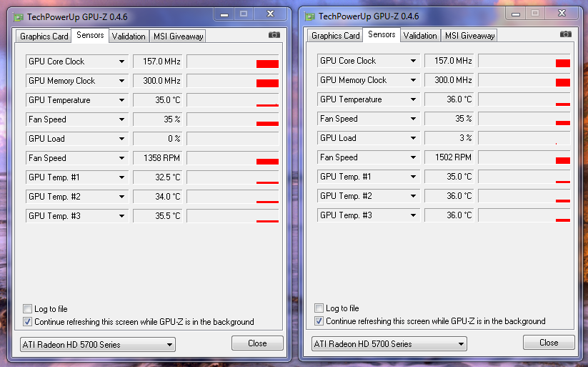Switch to Graphics Card tab in right window
The height and width of the screenshot is (367, 588).
point(335,36)
